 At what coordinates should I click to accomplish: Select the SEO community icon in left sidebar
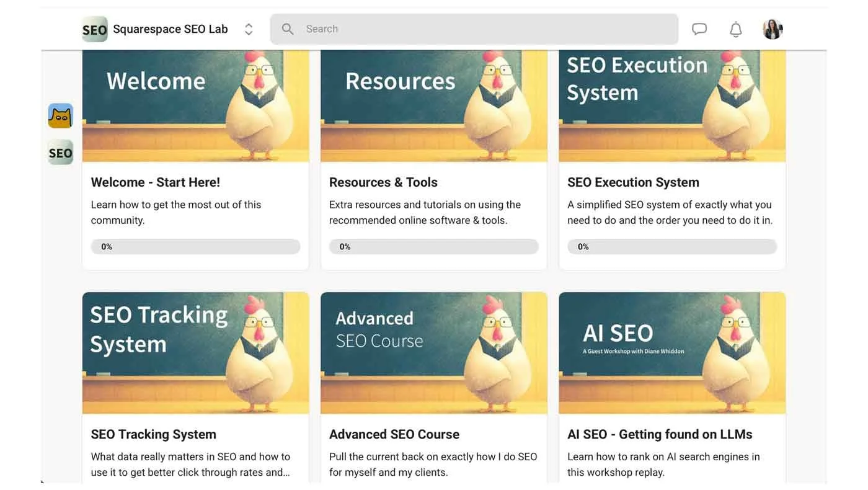(60, 152)
